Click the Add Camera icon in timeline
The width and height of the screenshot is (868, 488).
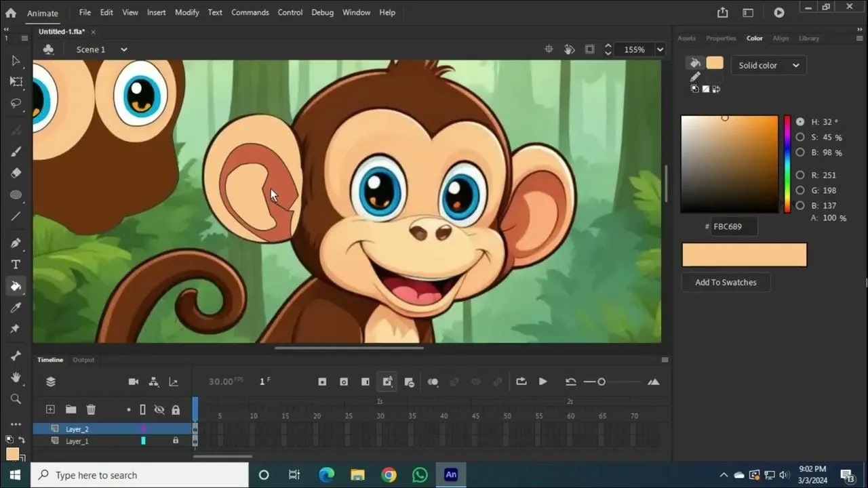[134, 382]
